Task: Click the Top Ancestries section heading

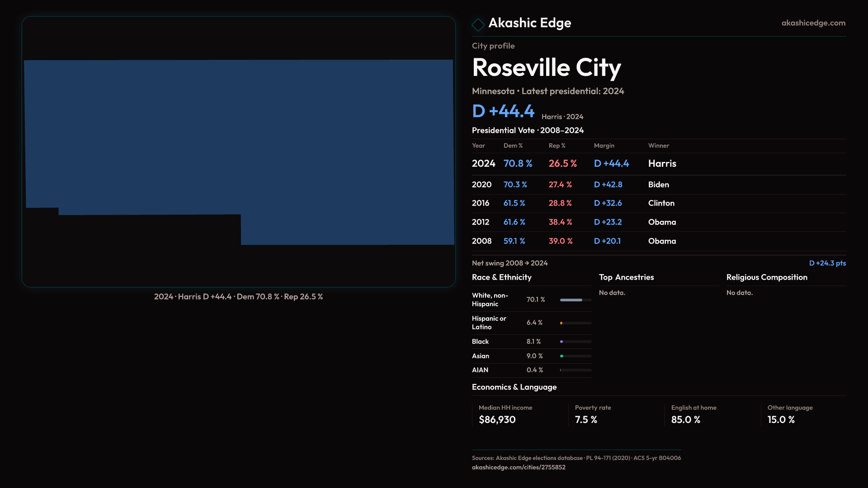Action: [x=626, y=277]
